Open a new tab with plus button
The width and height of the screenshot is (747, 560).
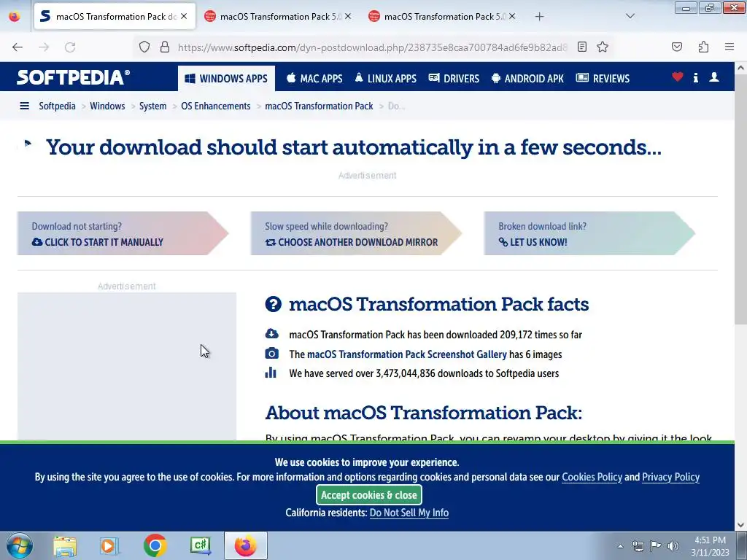click(x=539, y=17)
